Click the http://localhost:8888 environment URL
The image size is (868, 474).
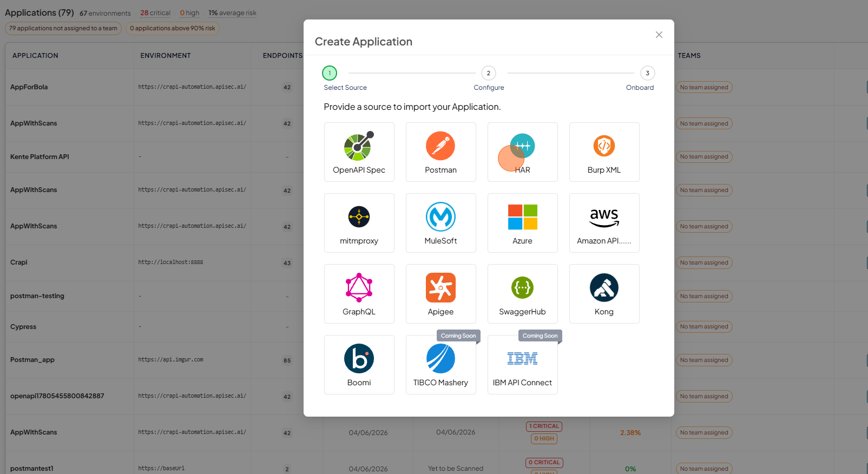170,262
